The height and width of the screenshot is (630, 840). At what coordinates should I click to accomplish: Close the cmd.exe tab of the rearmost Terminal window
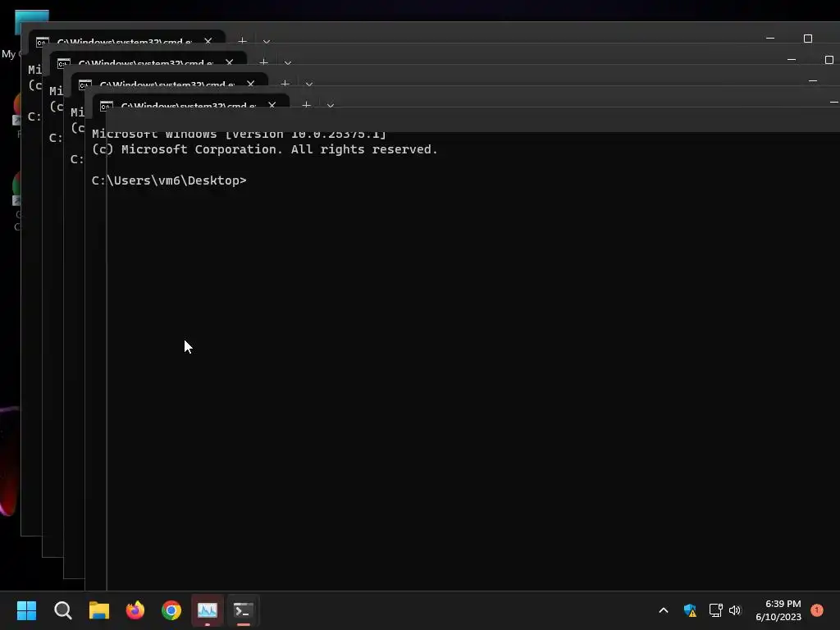pos(208,40)
